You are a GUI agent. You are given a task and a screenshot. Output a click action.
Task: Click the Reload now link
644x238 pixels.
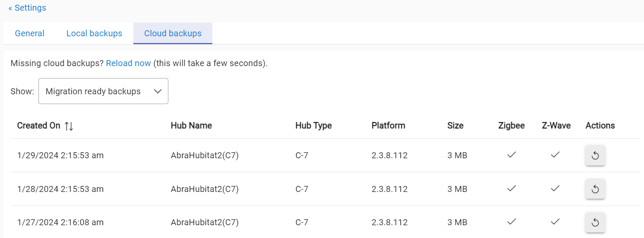[x=128, y=63]
